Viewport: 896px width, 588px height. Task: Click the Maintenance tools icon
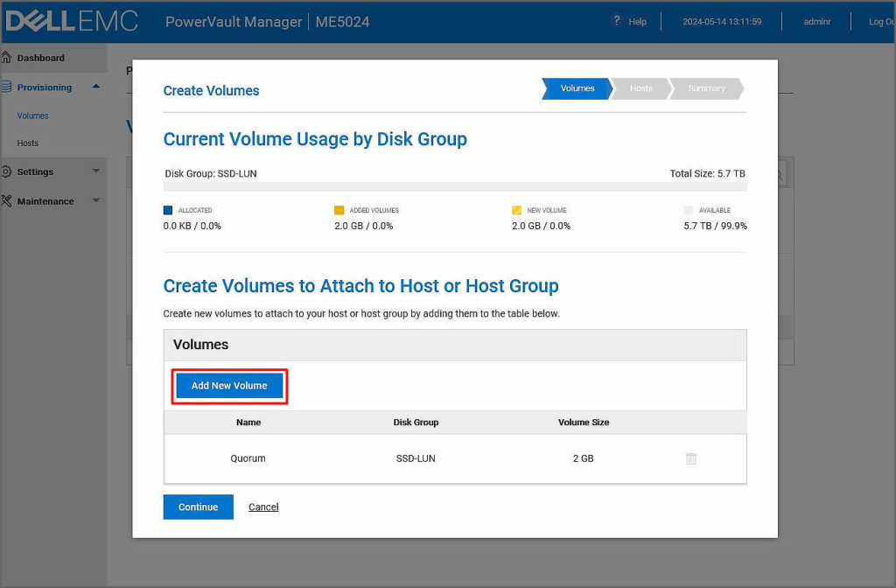pyautogui.click(x=7, y=201)
